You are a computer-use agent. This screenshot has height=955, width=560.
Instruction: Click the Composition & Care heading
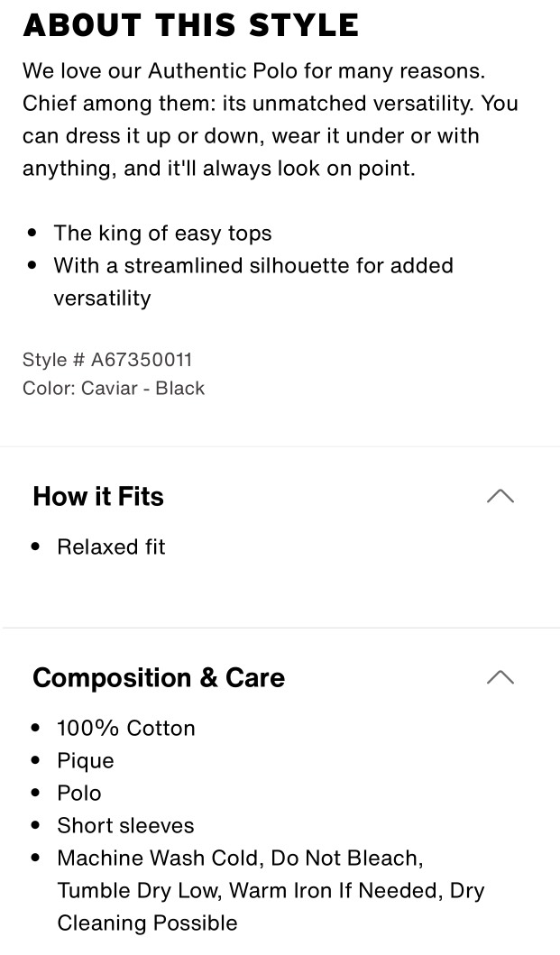point(159,677)
